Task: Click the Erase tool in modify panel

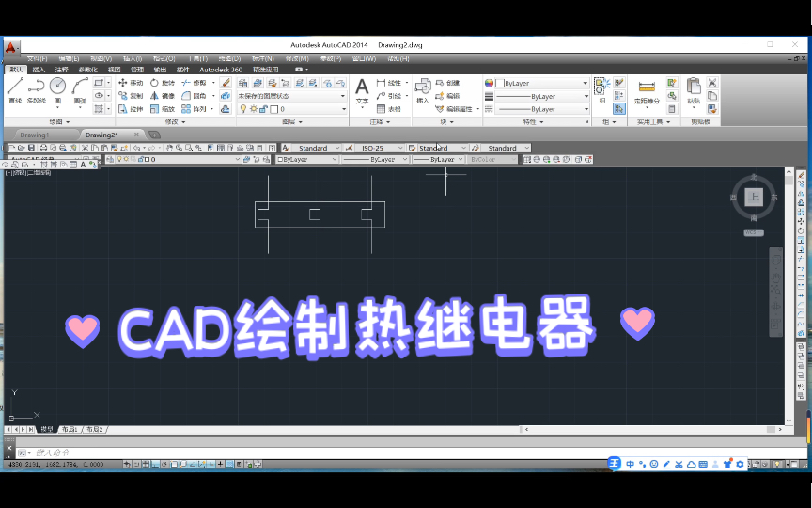Action: coord(226,83)
